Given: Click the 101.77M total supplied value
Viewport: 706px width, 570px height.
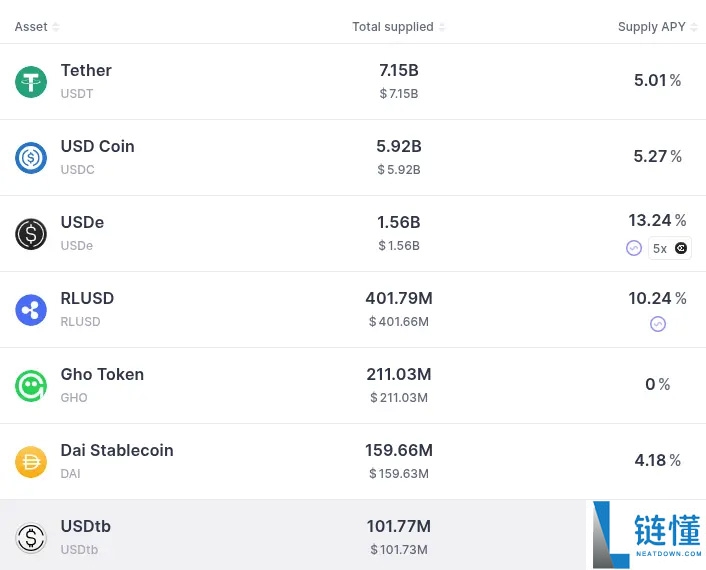Looking at the screenshot, I should click(399, 526).
